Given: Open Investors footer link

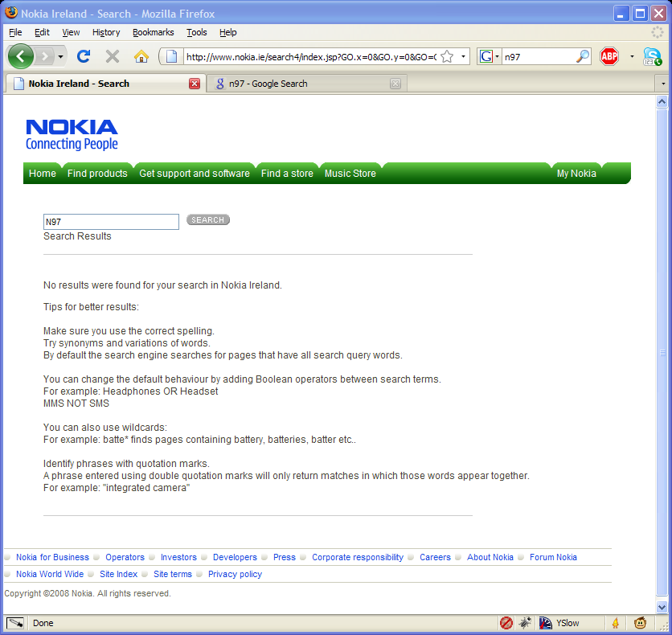Looking at the screenshot, I should (x=178, y=557).
